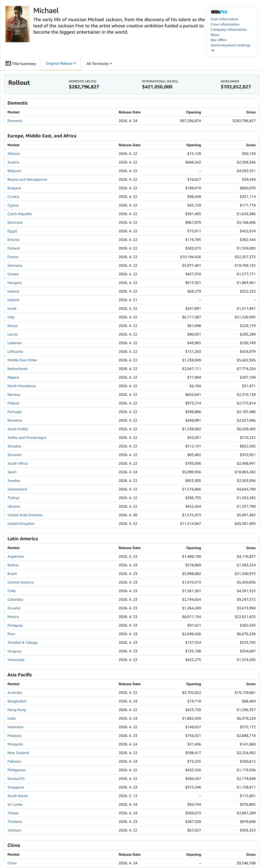Open the Saudi Arabia market link
261x868 pixels.
click(18, 429)
